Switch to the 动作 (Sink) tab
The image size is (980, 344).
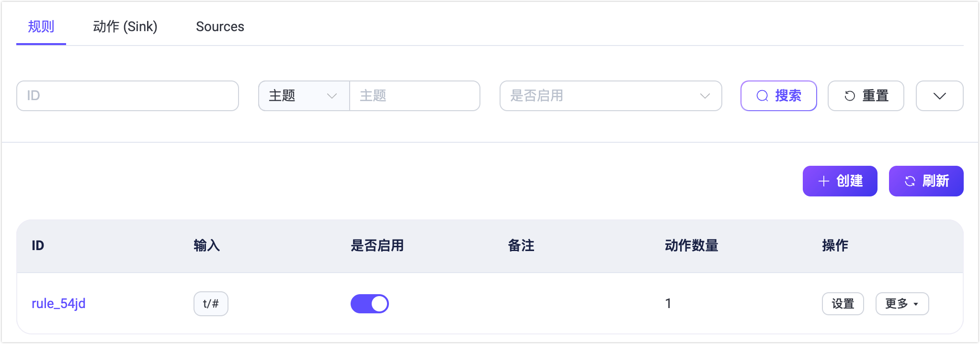[x=125, y=27]
